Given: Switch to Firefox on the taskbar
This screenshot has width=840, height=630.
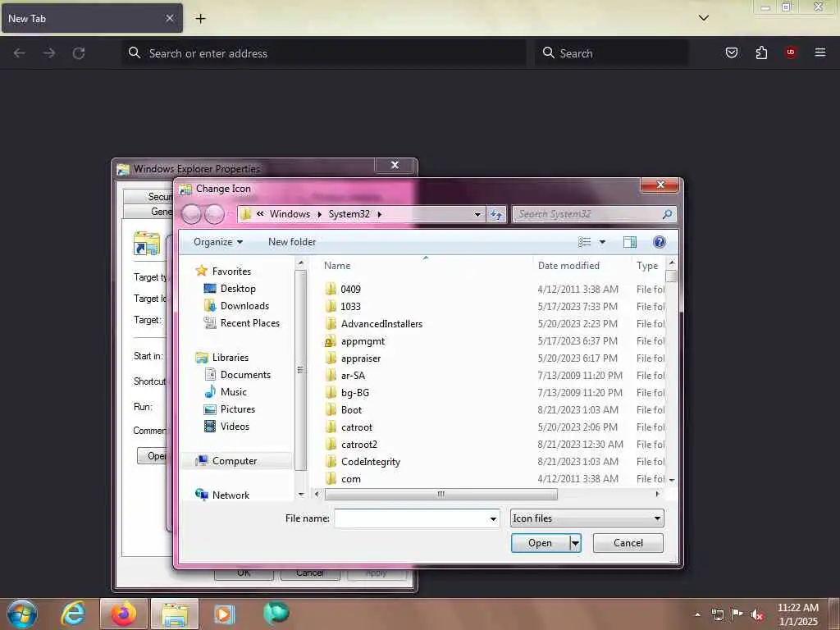Looking at the screenshot, I should coord(123,614).
